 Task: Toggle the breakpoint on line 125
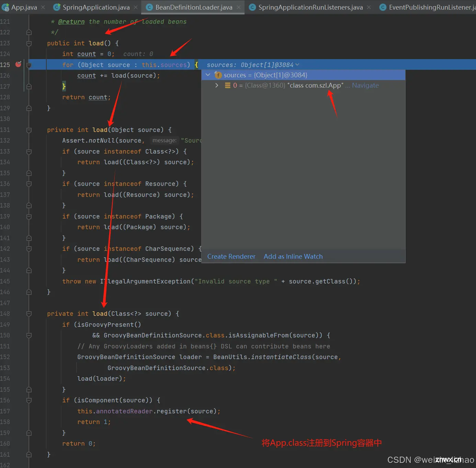click(x=18, y=64)
